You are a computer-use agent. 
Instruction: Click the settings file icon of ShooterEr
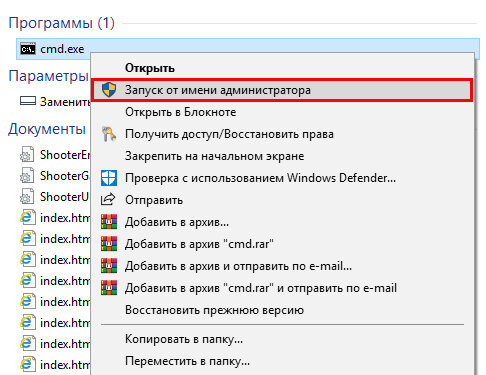27,155
